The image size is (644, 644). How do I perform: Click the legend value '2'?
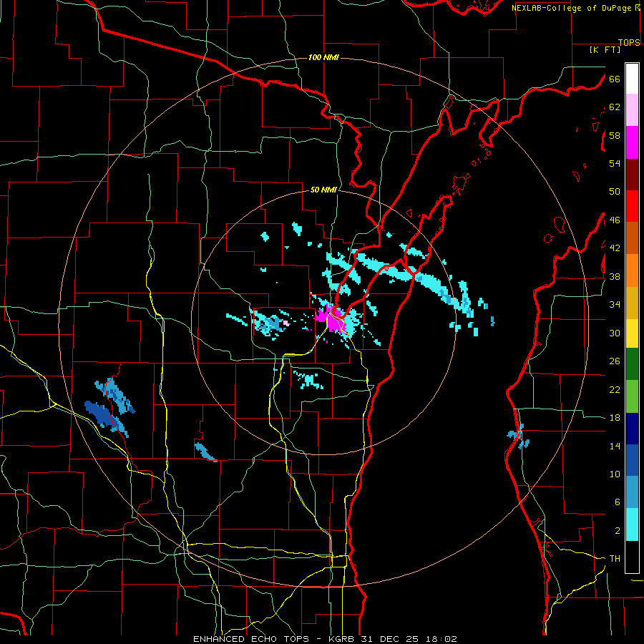(617, 531)
